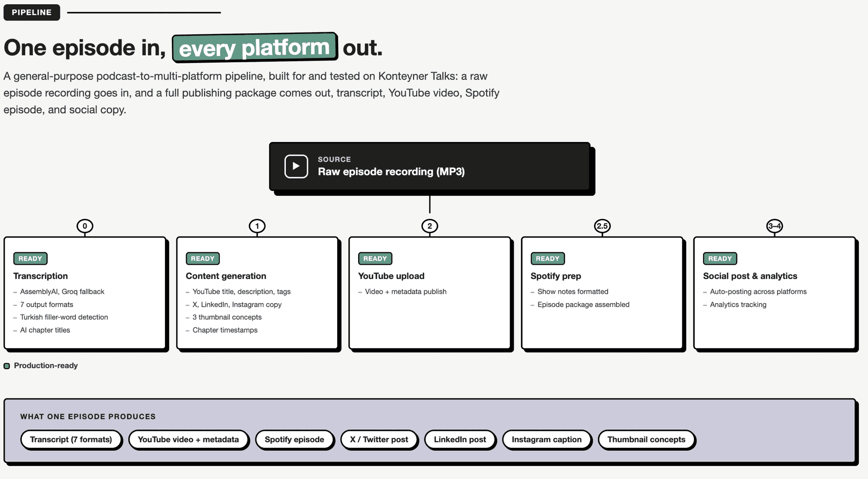Image resolution: width=868 pixels, height=479 pixels.
Task: Click the AssemblyAI, Groq fallback item
Action: pos(62,292)
